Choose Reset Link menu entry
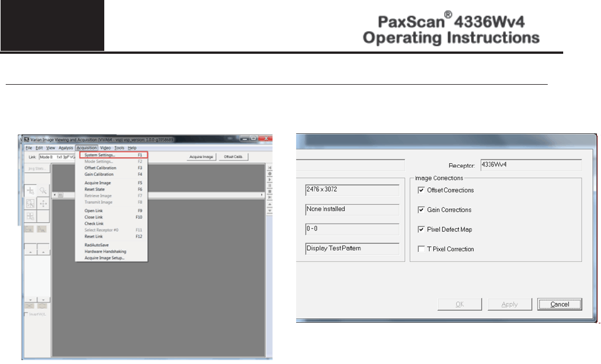 [112, 236]
